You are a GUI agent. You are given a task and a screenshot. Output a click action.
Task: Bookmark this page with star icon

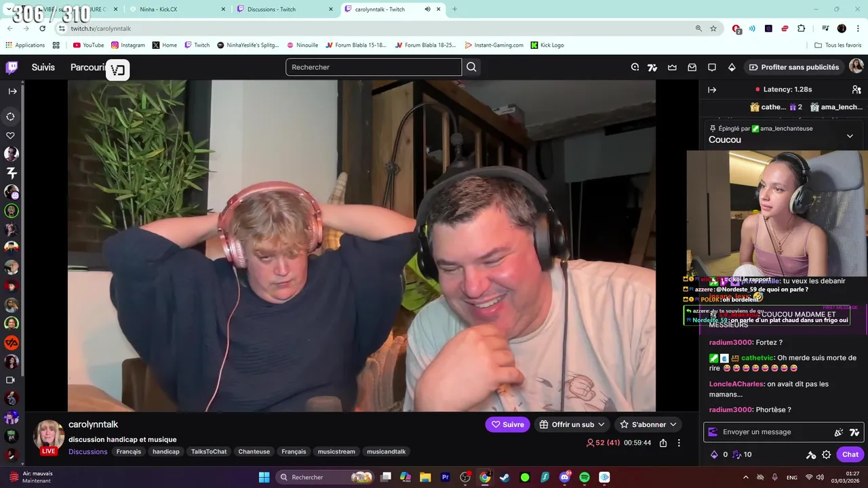(x=713, y=28)
